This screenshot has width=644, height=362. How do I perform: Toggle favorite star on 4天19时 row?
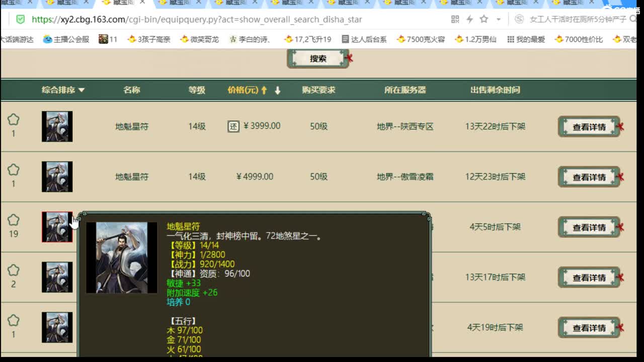pyautogui.click(x=14, y=321)
